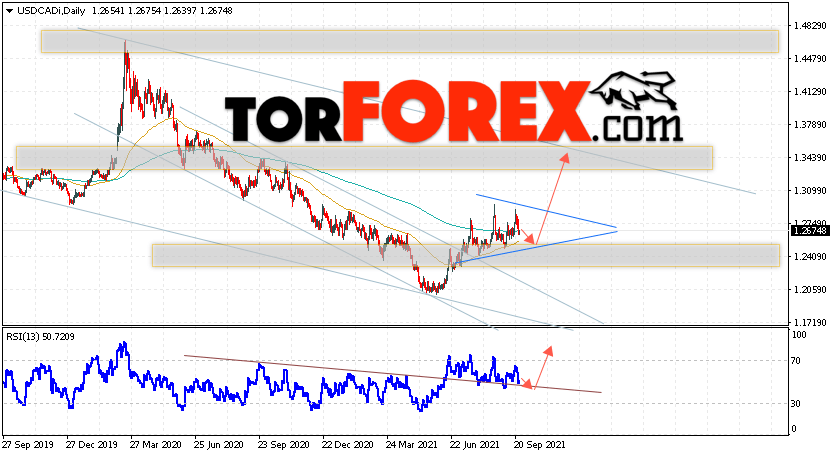Select the black 1.26748 current price tag
The width and height of the screenshot is (834, 456).
[810, 230]
